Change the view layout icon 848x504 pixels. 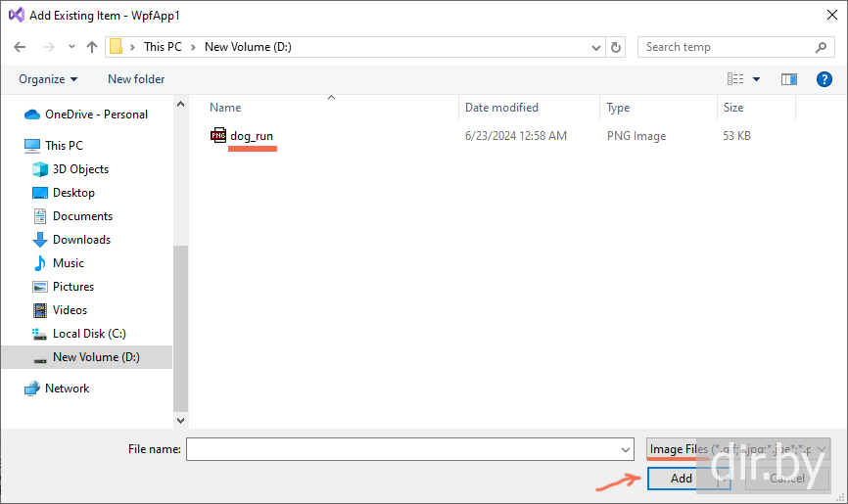click(x=735, y=79)
